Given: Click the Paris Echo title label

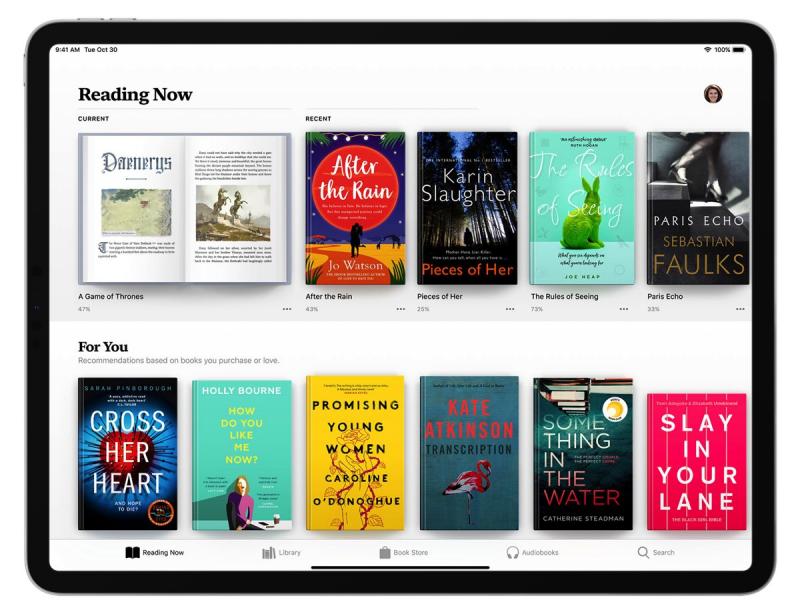Looking at the screenshot, I should point(665,296).
